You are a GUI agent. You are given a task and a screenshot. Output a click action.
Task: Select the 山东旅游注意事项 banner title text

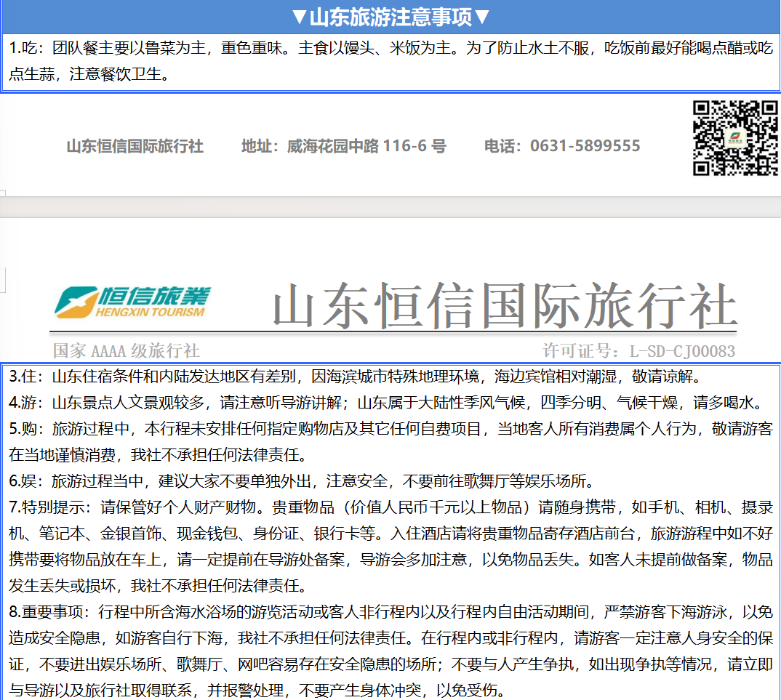click(390, 17)
